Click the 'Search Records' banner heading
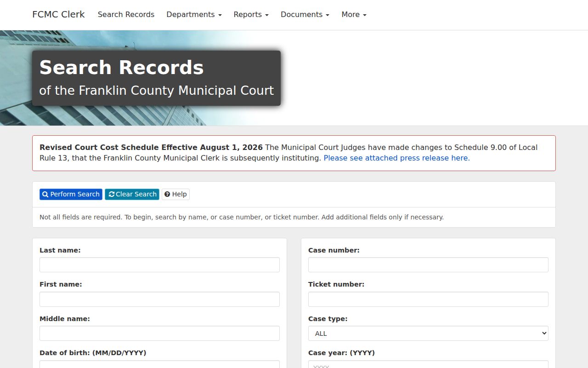Screen dimensions: 588x368 coord(121,68)
